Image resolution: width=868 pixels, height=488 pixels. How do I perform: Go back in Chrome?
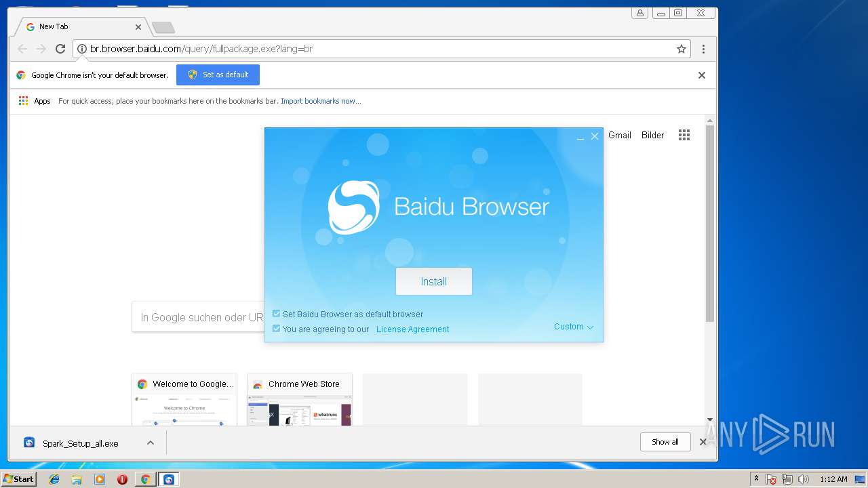22,49
